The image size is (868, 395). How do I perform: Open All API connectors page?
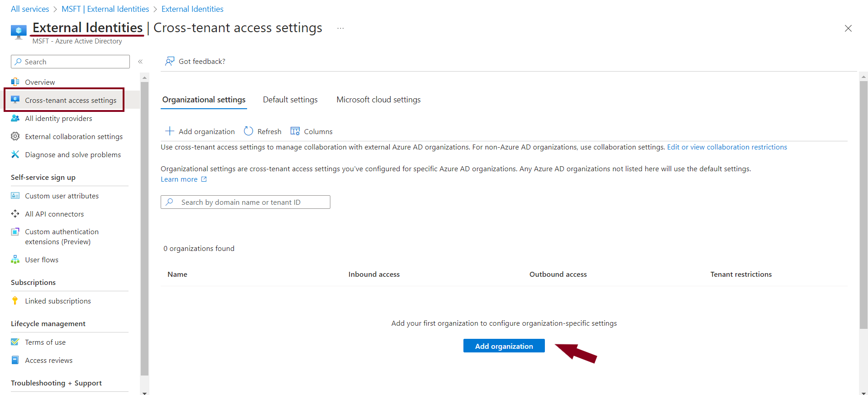[x=54, y=214]
